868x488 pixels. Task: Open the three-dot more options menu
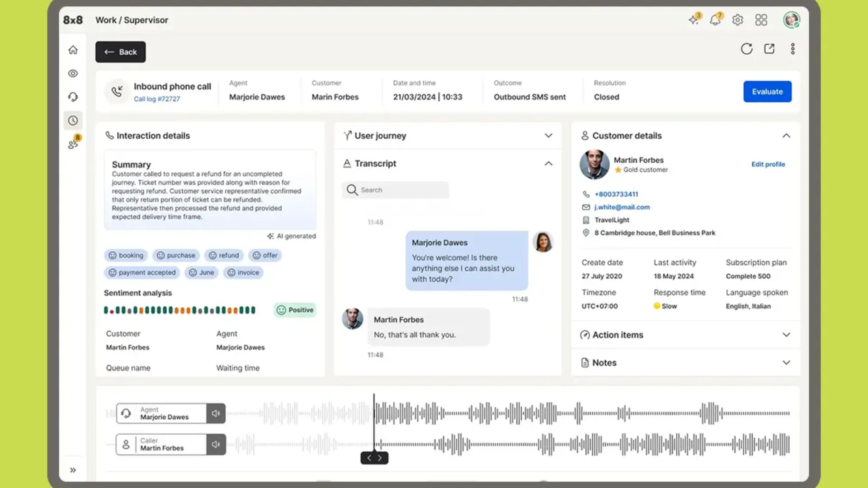tap(793, 49)
